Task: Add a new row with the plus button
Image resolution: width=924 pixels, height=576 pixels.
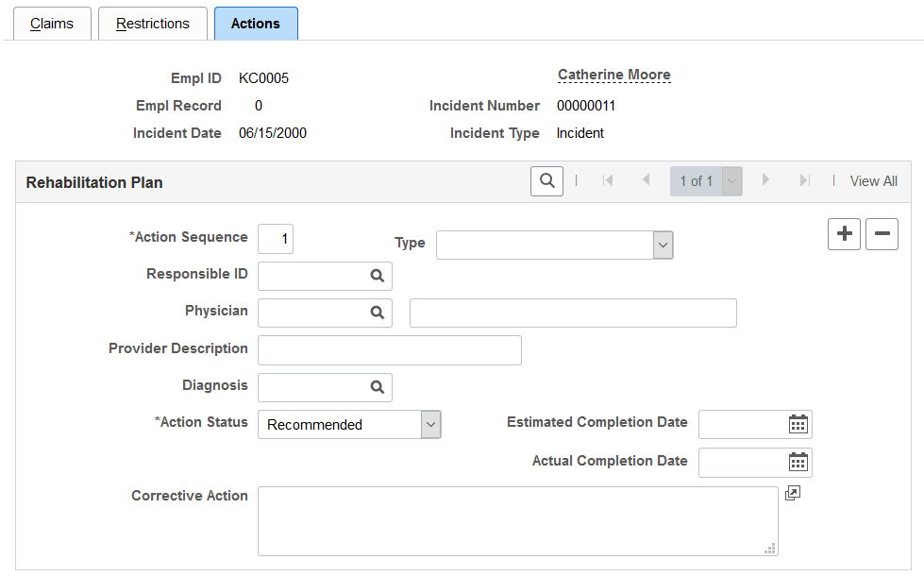Action: [x=844, y=234]
